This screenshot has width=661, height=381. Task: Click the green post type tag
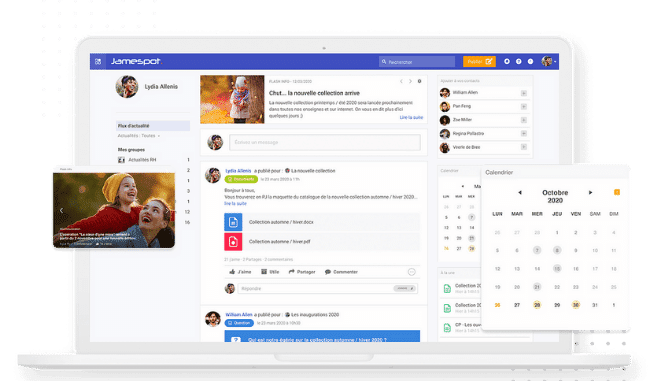click(241, 179)
